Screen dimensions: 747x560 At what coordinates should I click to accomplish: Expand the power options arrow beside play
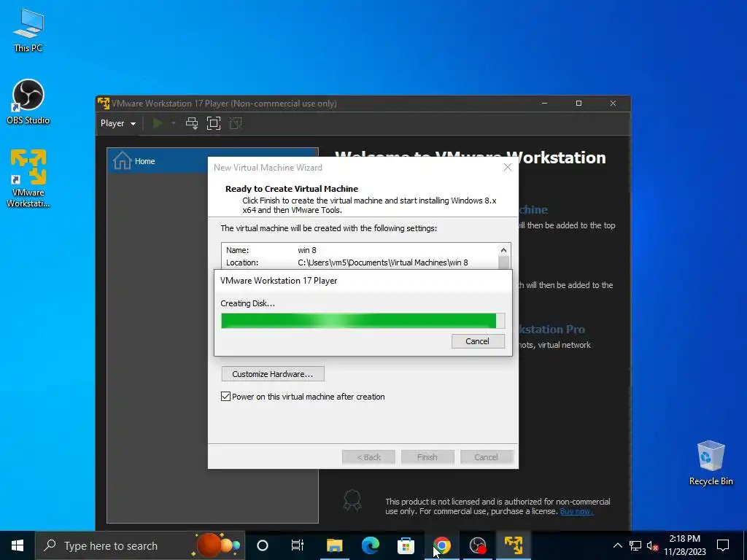point(174,123)
